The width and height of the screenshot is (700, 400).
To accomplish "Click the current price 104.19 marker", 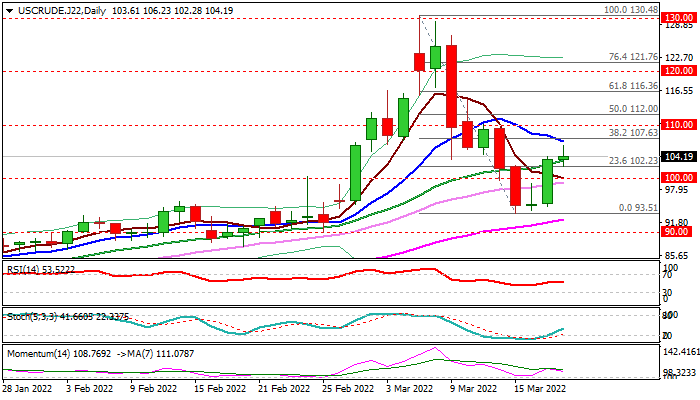I will tap(679, 156).
